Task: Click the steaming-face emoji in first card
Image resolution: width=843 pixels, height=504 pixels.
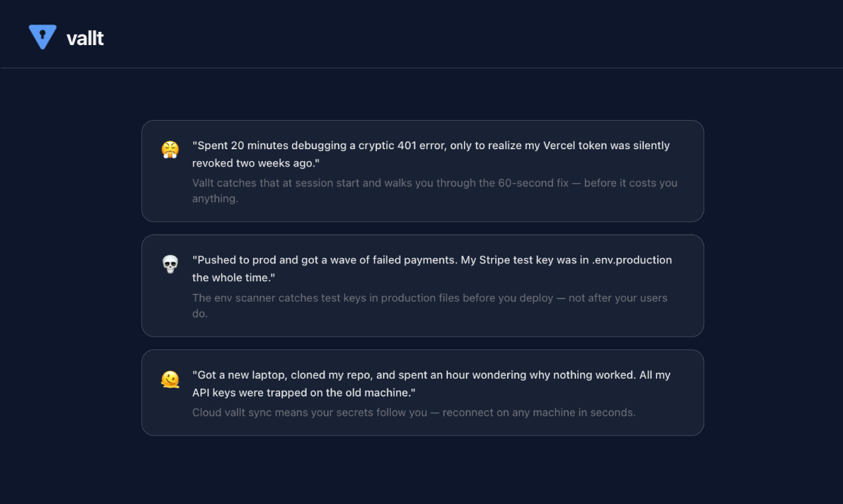Action: (x=171, y=149)
